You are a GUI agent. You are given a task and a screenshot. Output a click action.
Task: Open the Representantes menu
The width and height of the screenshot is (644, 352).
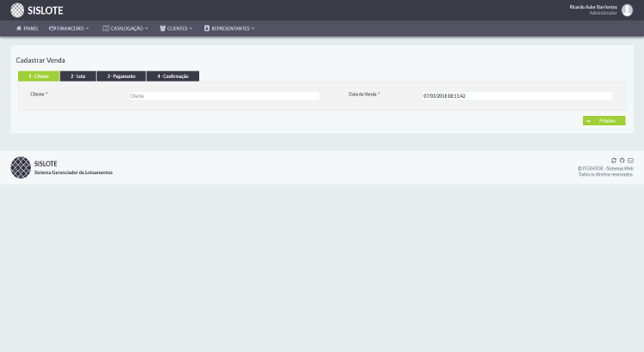coord(229,28)
